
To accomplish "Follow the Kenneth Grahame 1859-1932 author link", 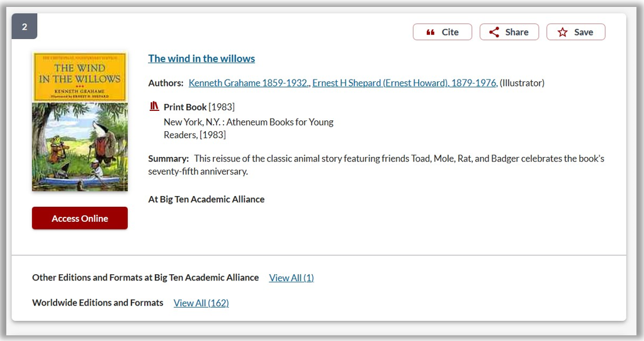I will [248, 83].
